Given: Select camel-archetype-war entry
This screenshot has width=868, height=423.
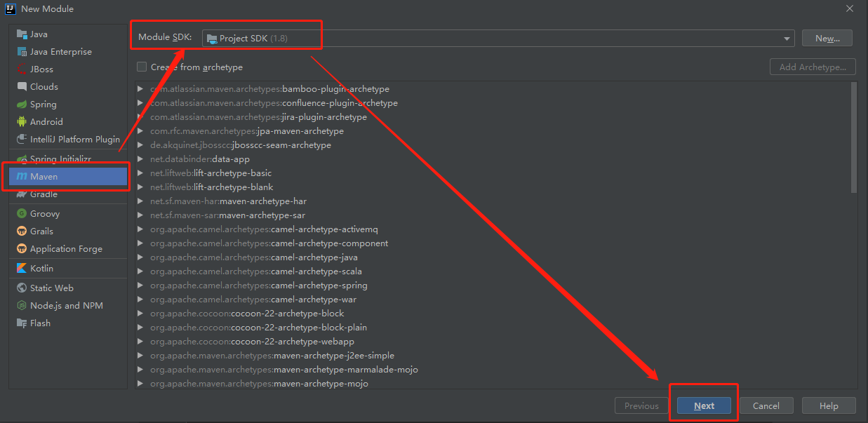Looking at the screenshot, I should point(253,300).
